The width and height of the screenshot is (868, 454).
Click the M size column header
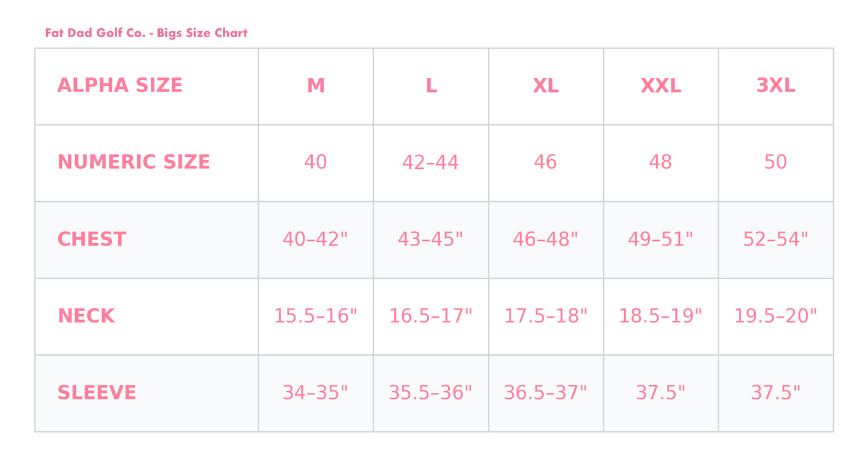coord(315,86)
